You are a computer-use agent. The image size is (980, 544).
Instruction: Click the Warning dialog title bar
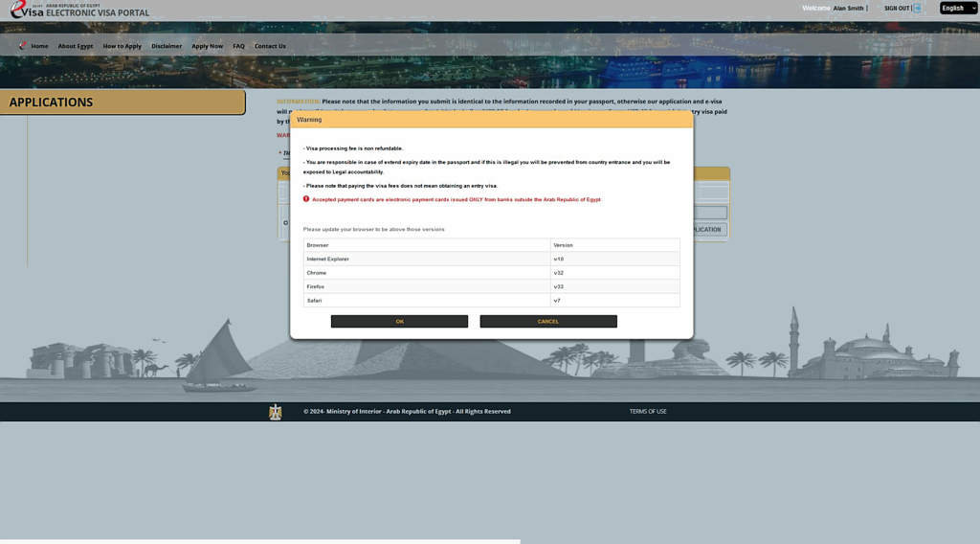tap(491, 120)
